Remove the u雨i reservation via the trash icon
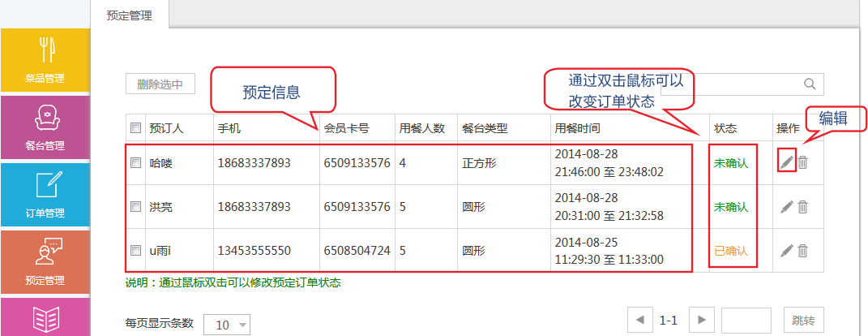868x336 pixels. 802,251
